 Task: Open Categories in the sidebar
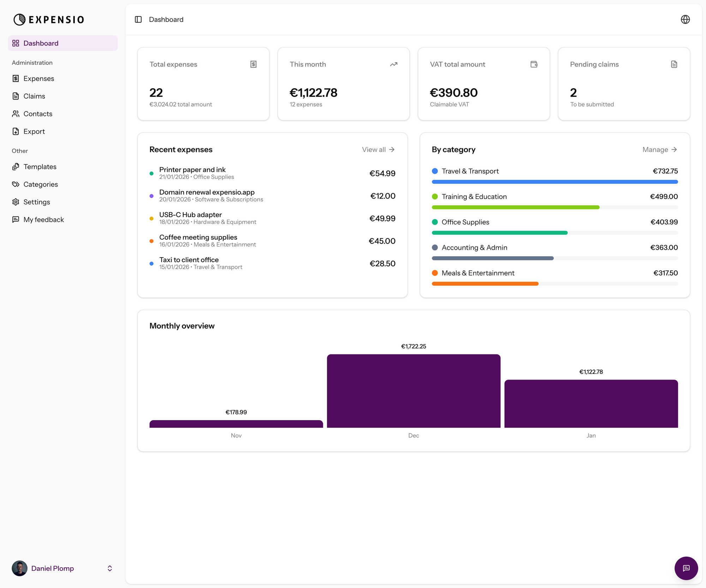pos(41,184)
